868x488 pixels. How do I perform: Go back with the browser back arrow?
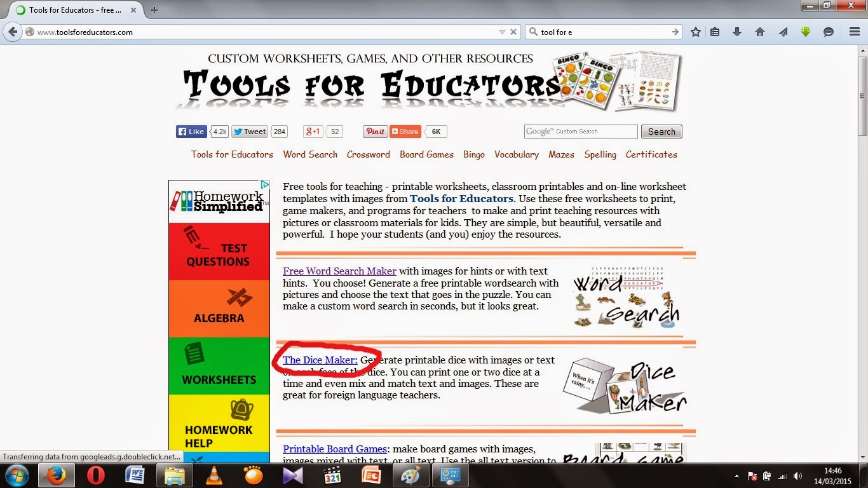click(13, 32)
